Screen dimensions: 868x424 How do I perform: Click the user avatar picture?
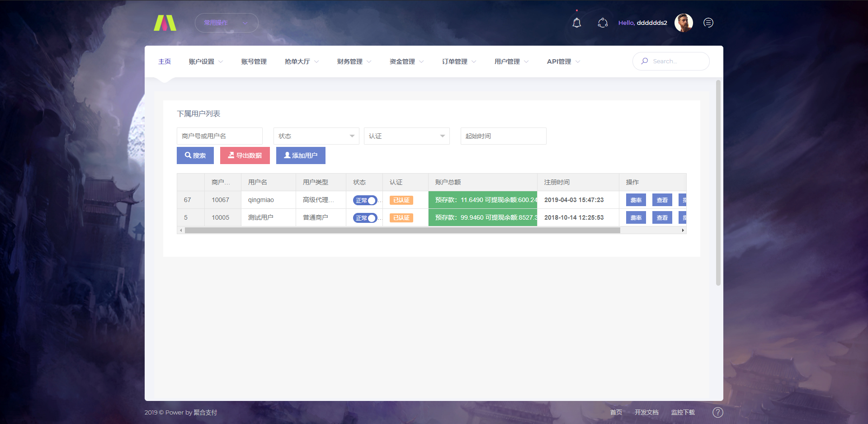(x=684, y=23)
